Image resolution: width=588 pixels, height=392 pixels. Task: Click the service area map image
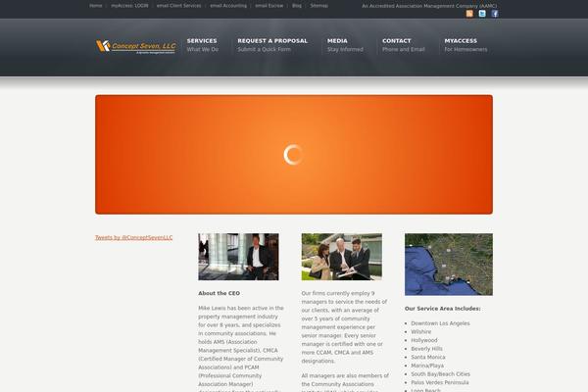(449, 265)
